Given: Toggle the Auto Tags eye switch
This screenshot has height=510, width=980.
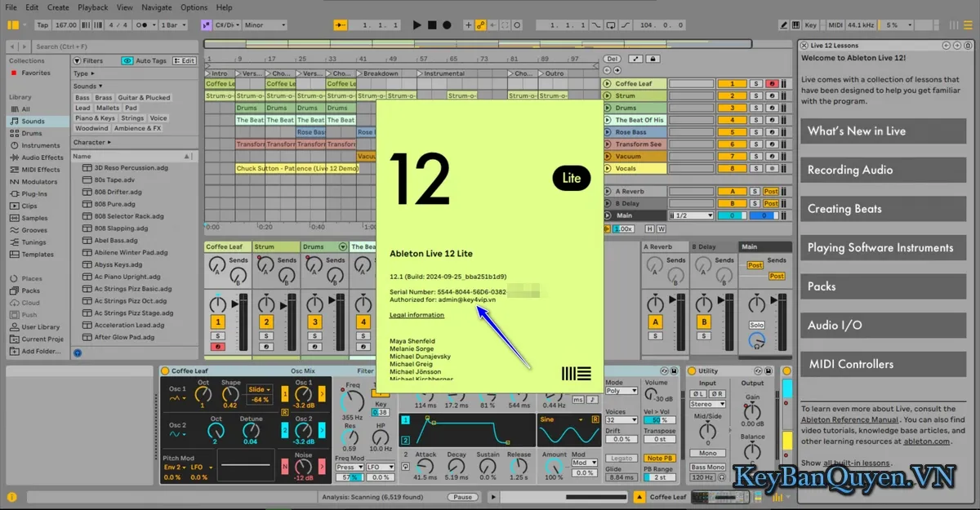Looking at the screenshot, I should (127, 60).
